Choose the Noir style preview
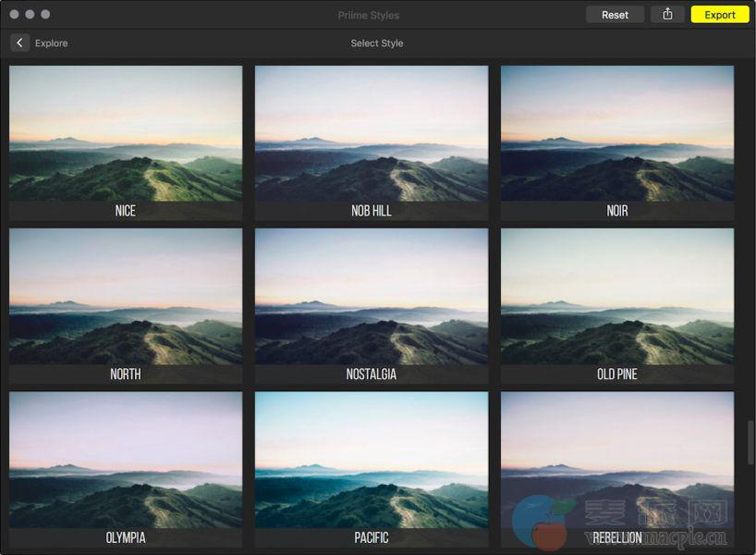 coord(617,134)
